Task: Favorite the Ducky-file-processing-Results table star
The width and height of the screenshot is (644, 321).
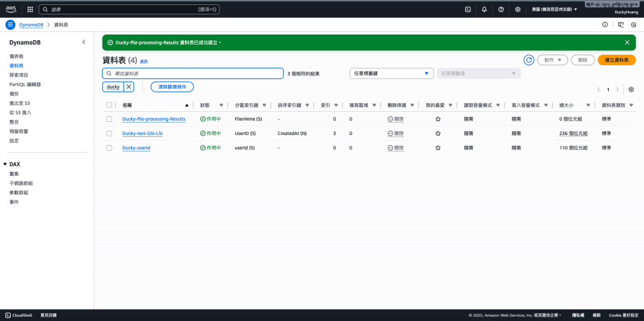Action: click(x=438, y=119)
